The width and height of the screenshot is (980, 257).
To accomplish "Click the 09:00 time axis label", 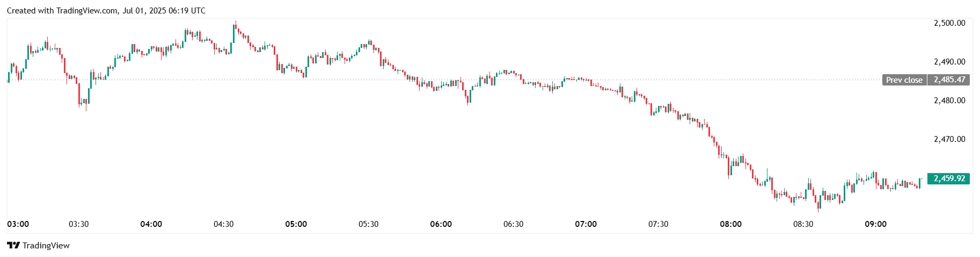I will click(876, 224).
